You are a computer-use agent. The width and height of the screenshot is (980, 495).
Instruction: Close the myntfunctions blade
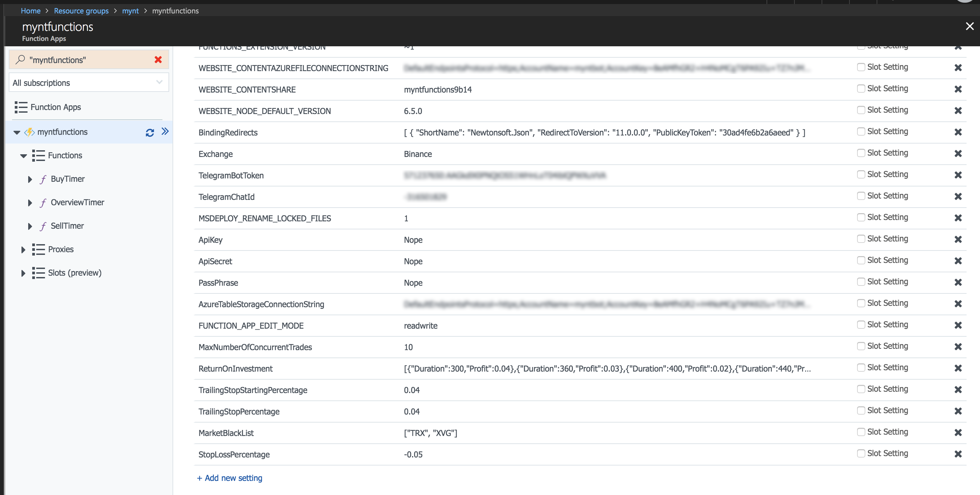[969, 26]
